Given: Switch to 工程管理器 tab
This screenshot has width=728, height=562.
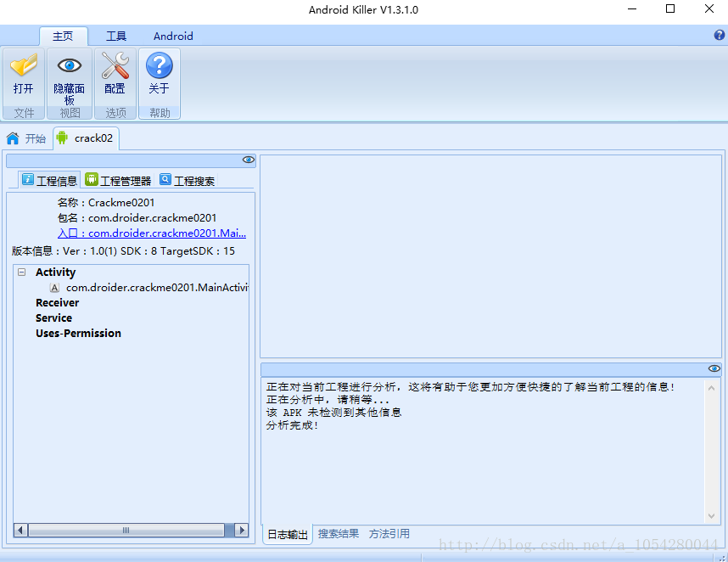Looking at the screenshot, I should pos(119,180).
